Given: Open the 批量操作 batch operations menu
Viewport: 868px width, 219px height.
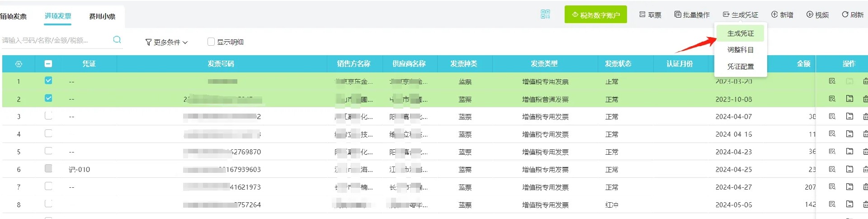Looking at the screenshot, I should 692,15.
